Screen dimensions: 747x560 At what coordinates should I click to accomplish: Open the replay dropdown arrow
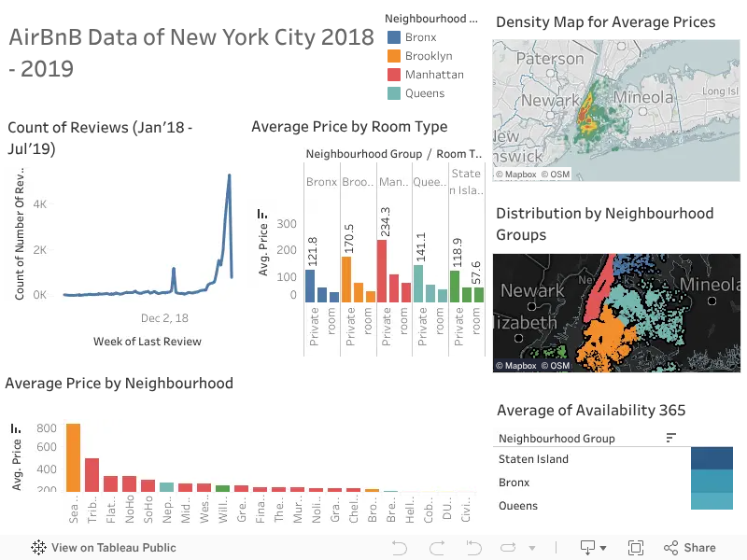click(532, 548)
